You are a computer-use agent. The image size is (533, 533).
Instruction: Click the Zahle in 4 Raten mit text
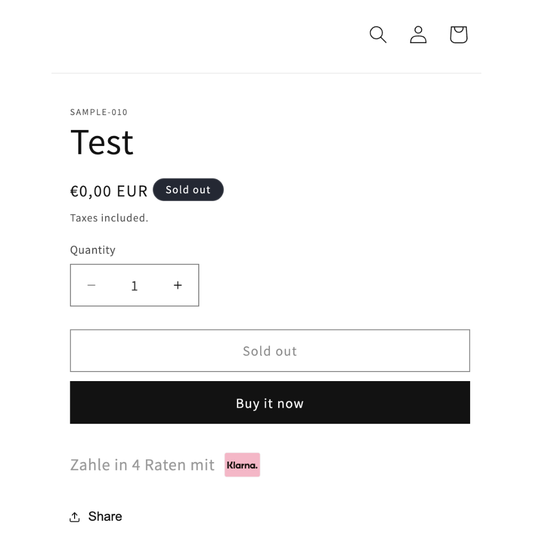tap(142, 465)
